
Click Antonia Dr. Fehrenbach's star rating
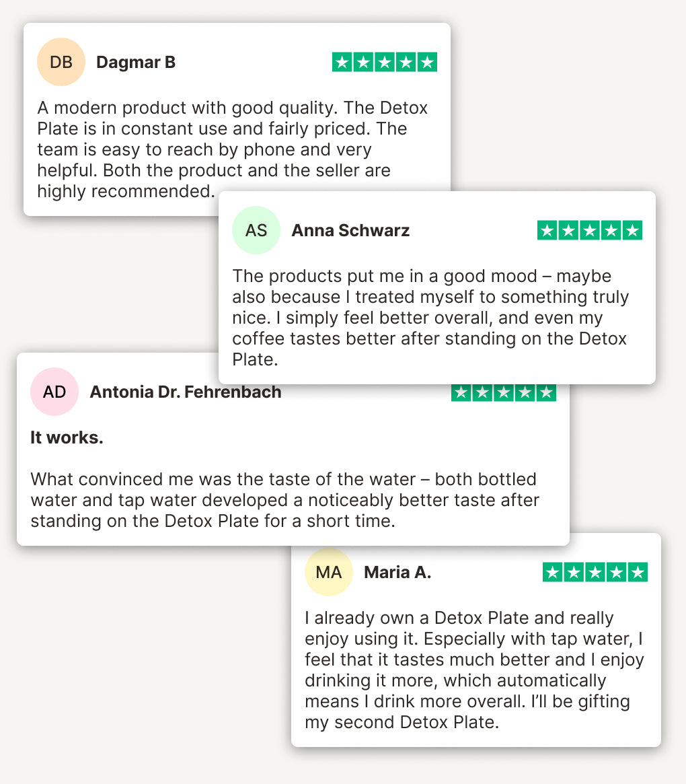[503, 394]
